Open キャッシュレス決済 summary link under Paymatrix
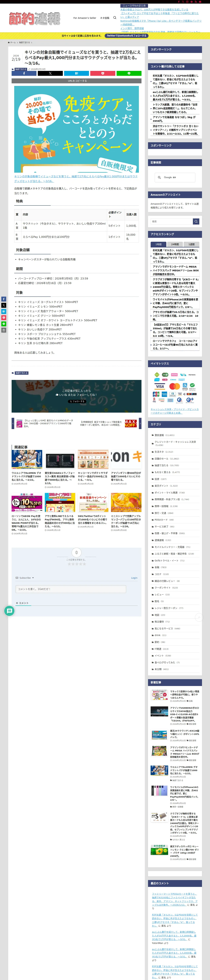Viewport: 210px width, 980px height. pyautogui.click(x=175, y=411)
